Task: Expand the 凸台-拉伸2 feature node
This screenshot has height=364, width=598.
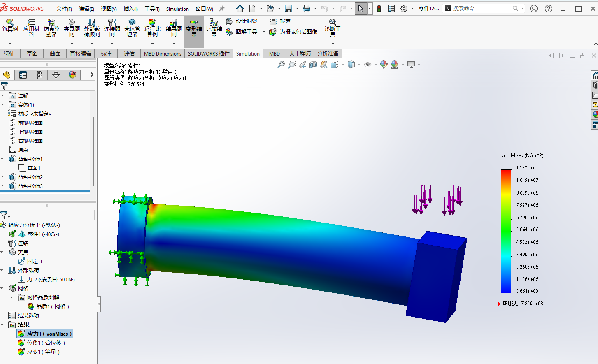Action: [x=3, y=177]
